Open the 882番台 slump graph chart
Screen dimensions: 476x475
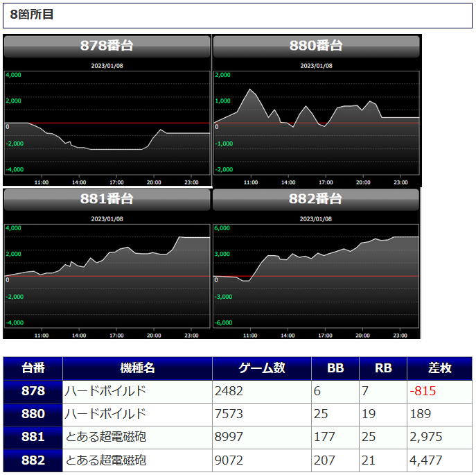coord(316,276)
